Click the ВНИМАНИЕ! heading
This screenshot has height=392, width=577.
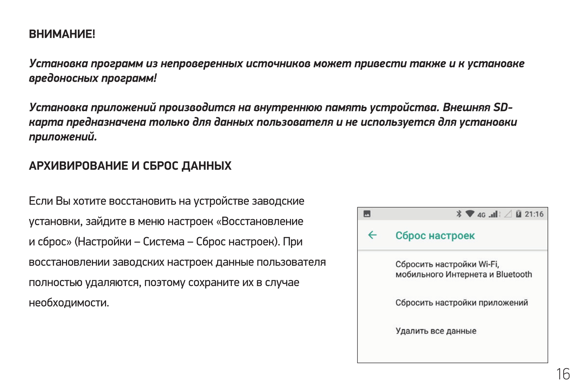click(62, 34)
